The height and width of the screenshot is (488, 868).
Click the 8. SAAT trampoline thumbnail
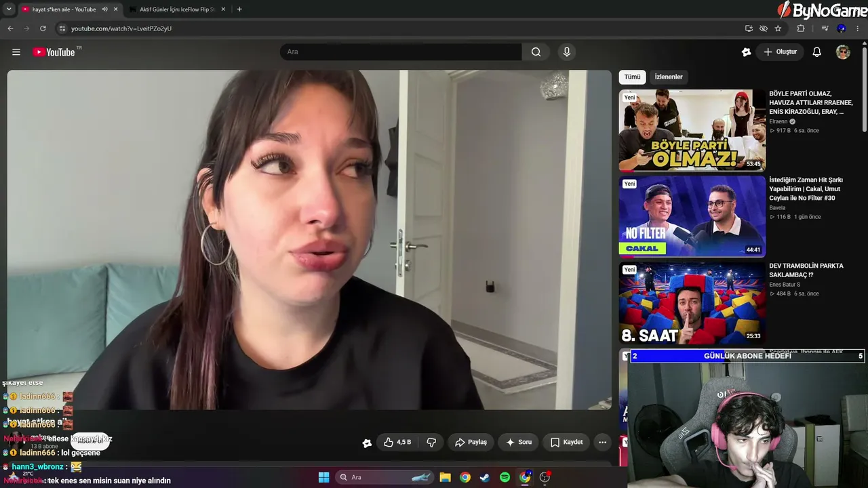coord(692,303)
